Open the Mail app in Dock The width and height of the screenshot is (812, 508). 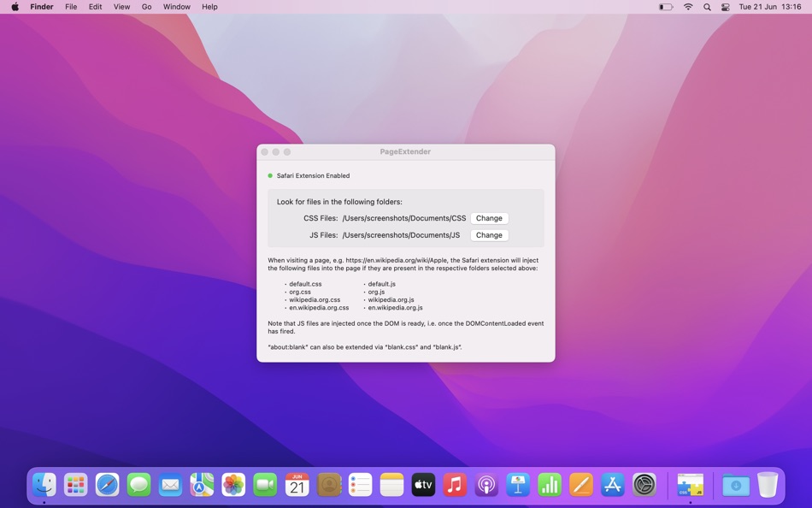pyautogui.click(x=170, y=485)
